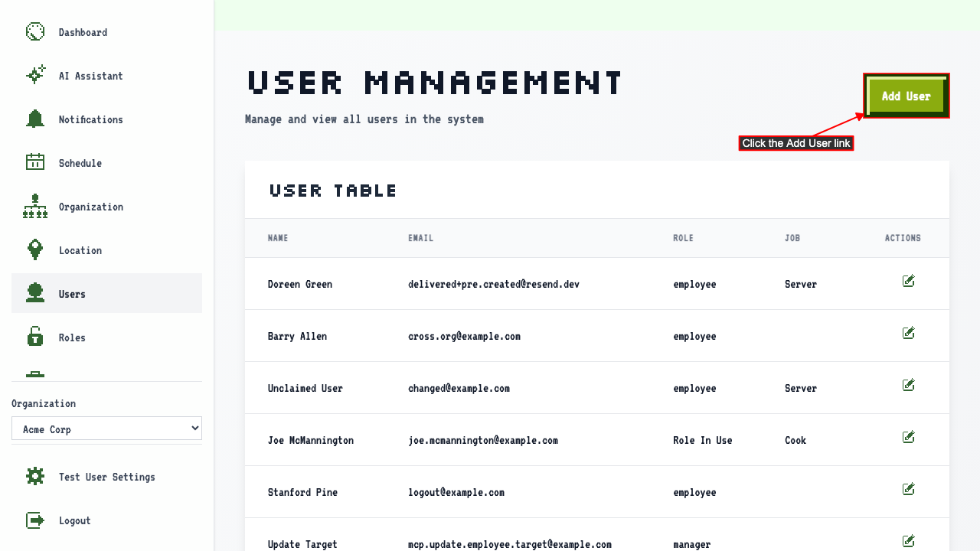Click the name Update Target
Viewport: 980px width, 551px height.
point(302,544)
